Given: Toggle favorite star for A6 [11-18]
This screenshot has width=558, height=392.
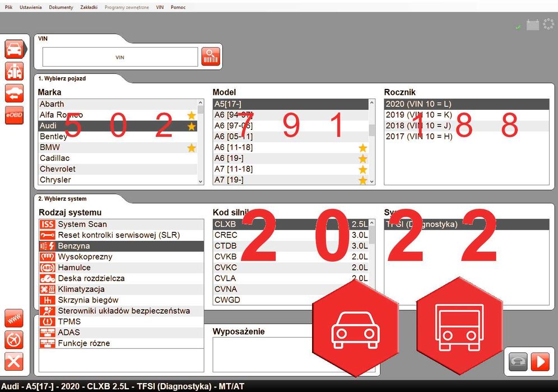Looking at the screenshot, I should click(362, 148).
